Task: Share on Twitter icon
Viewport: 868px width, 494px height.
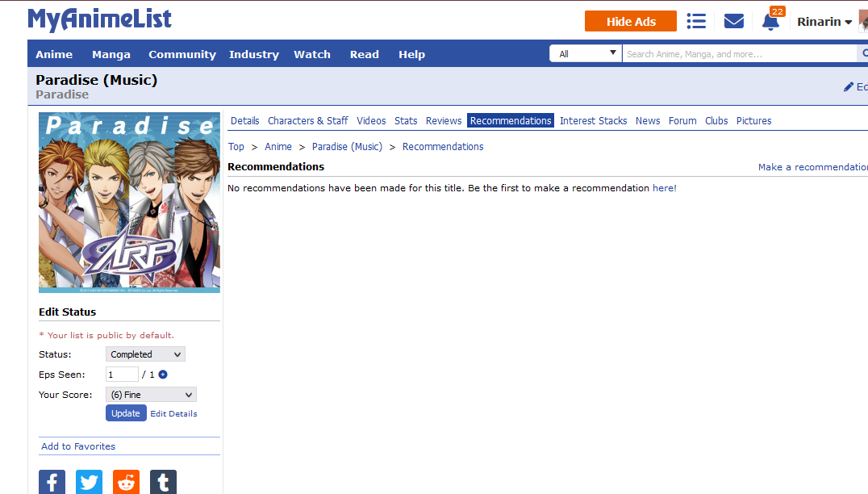Action: (89, 483)
